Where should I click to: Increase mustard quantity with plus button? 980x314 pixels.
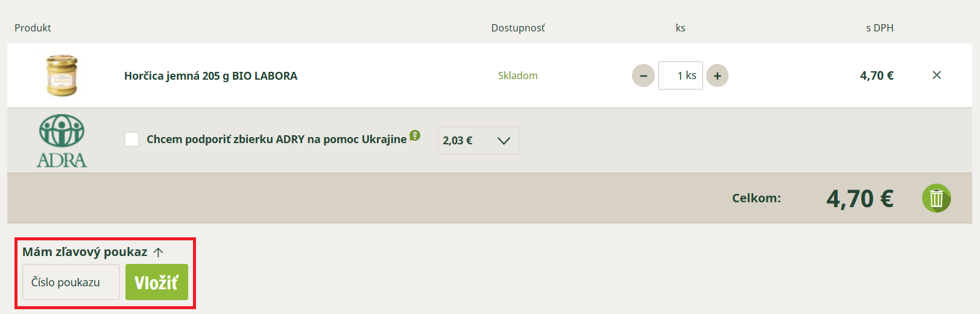[x=717, y=76]
